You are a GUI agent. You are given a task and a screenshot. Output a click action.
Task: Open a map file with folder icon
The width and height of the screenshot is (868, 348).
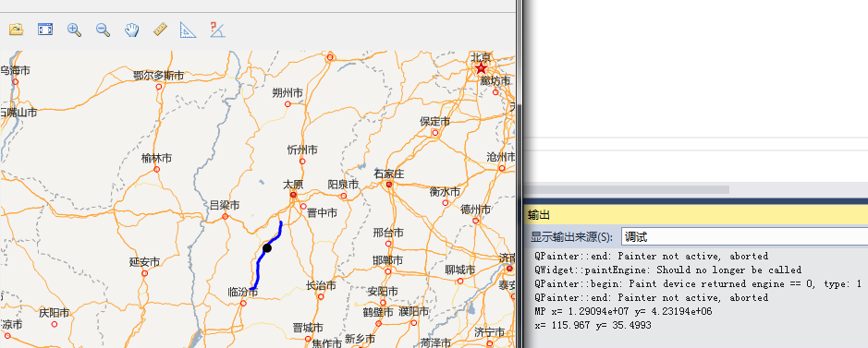[16, 30]
